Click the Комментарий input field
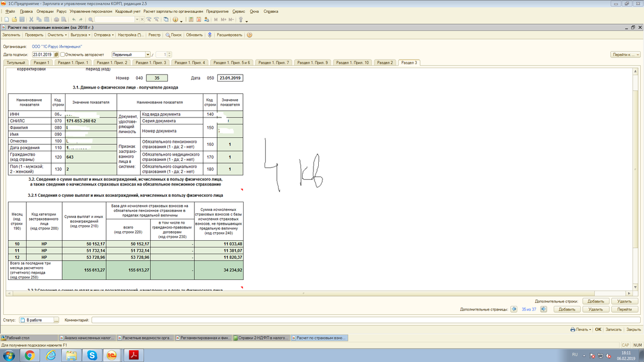 pos(366,320)
